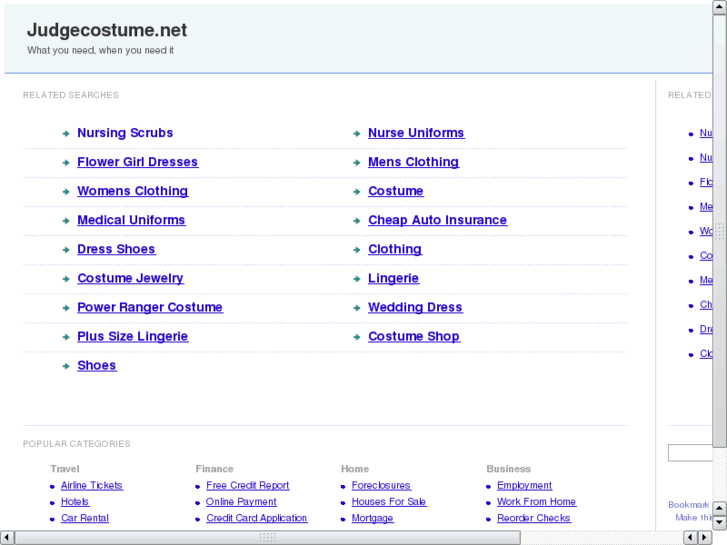Screen dimensions: 727x545
Task: Open the Cheap Auto Insurance link
Action: tap(438, 220)
